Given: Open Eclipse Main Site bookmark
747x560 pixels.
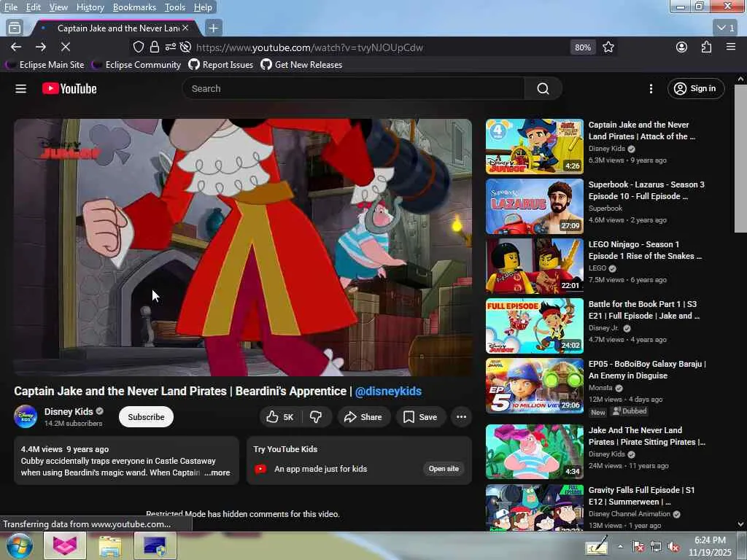Looking at the screenshot, I should tap(45, 65).
